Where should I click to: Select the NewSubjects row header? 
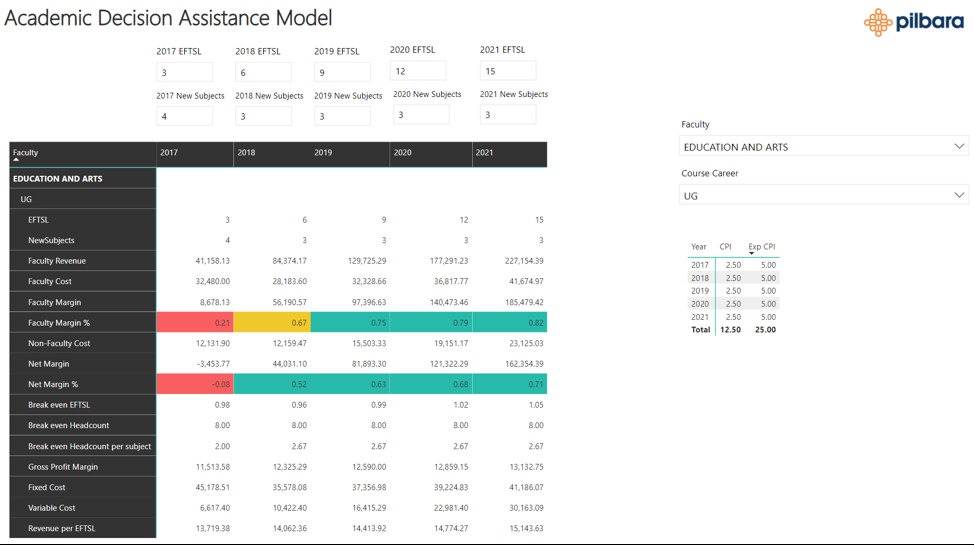click(x=83, y=240)
